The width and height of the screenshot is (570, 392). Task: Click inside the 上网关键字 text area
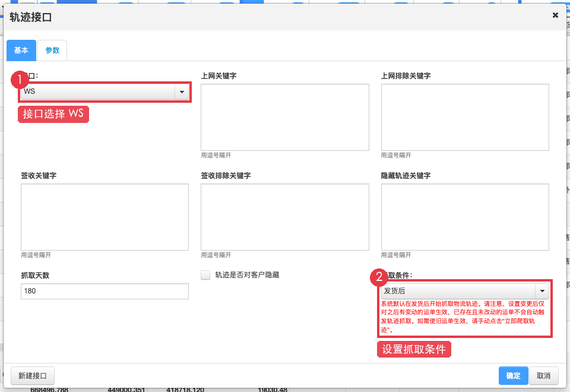tap(285, 117)
